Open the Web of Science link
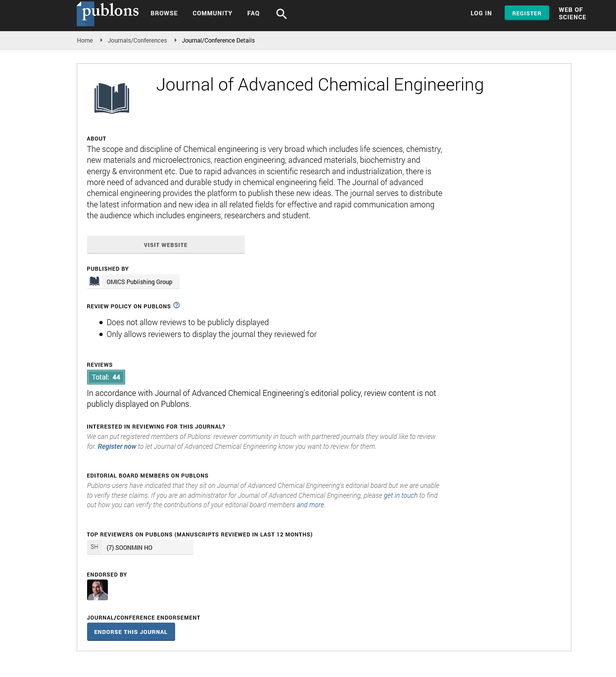Screen dimensions: 616x677 (572, 13)
